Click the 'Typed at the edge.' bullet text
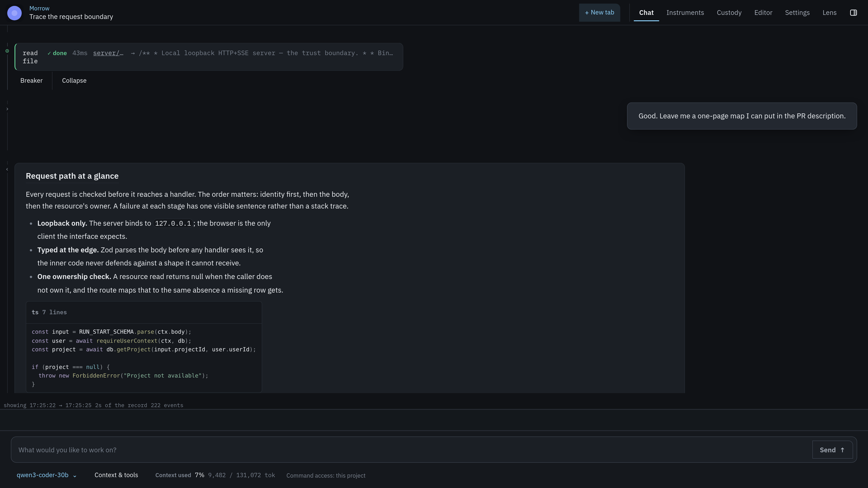 click(68, 250)
